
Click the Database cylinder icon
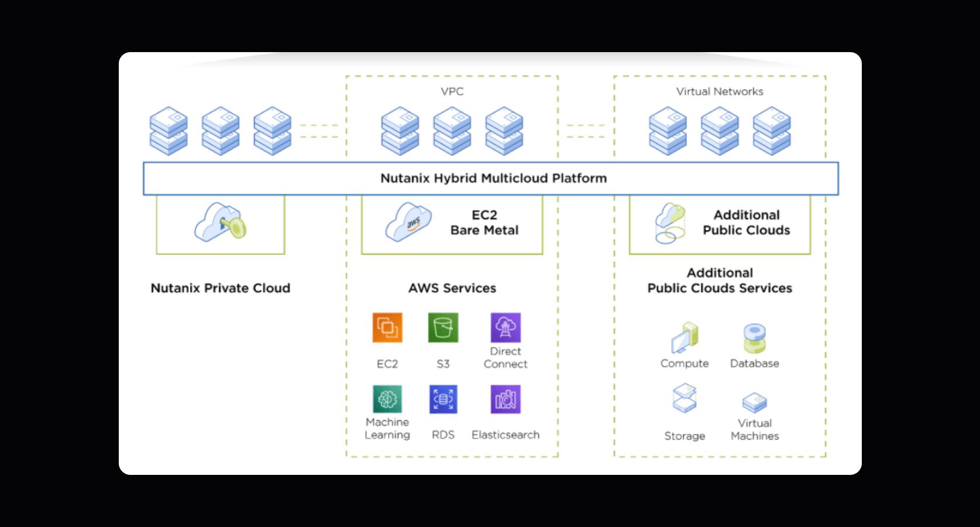pyautogui.click(x=755, y=338)
